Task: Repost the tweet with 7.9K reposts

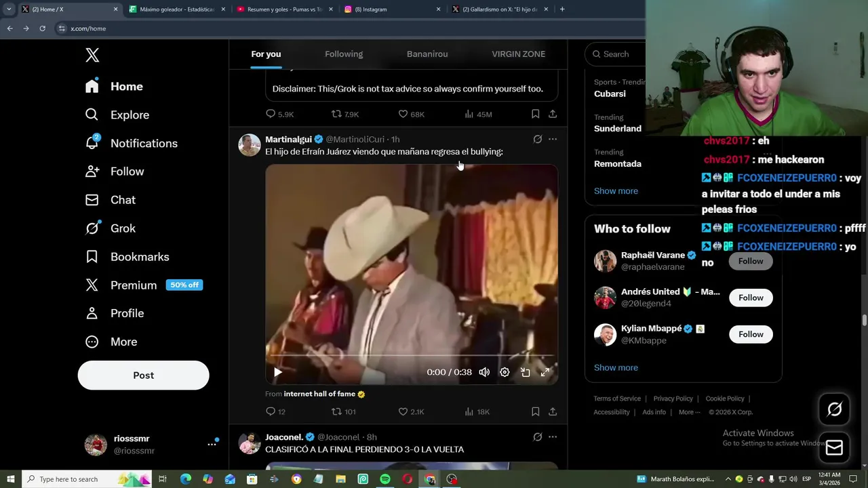Action: (344, 114)
